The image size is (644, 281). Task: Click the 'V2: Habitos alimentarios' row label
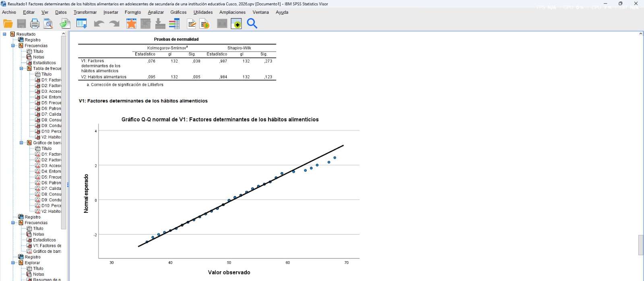(x=104, y=77)
